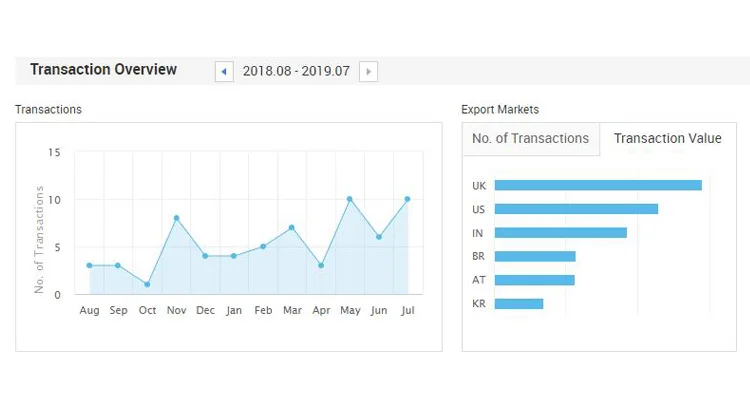
Task: Click the Jun data point on chart
Action: tap(379, 237)
